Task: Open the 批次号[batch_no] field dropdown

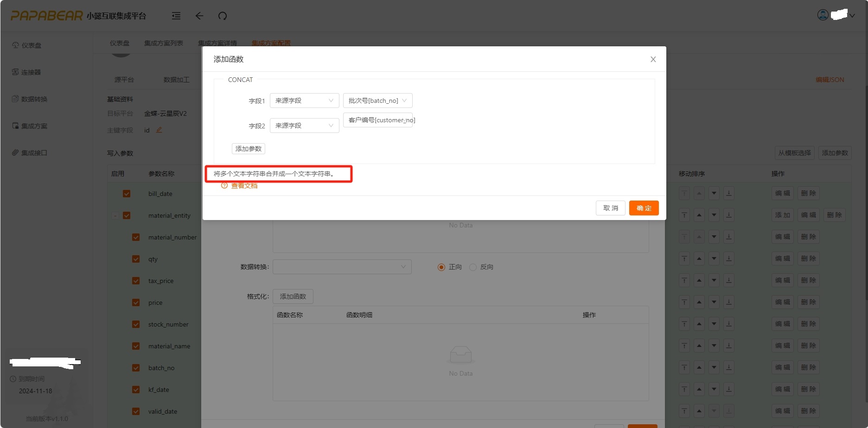Action: [377, 101]
